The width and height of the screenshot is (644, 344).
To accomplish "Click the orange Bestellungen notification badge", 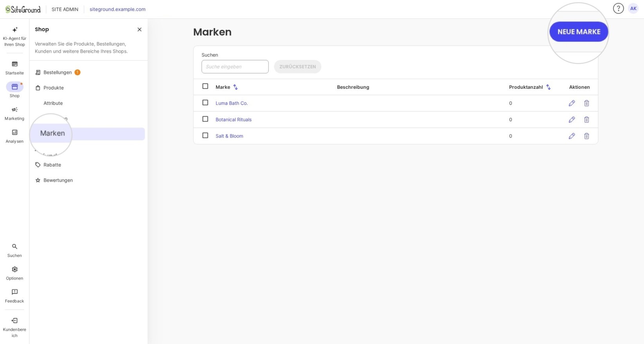I will [77, 72].
